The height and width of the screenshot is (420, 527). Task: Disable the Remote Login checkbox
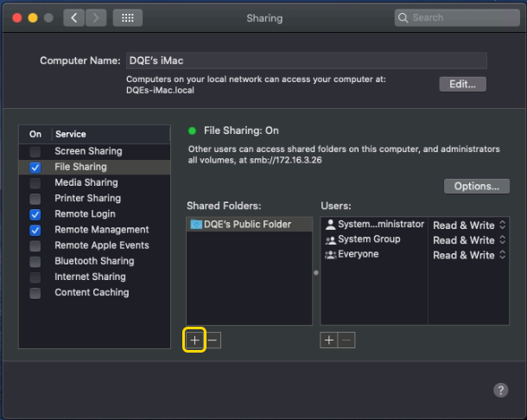[35, 214]
